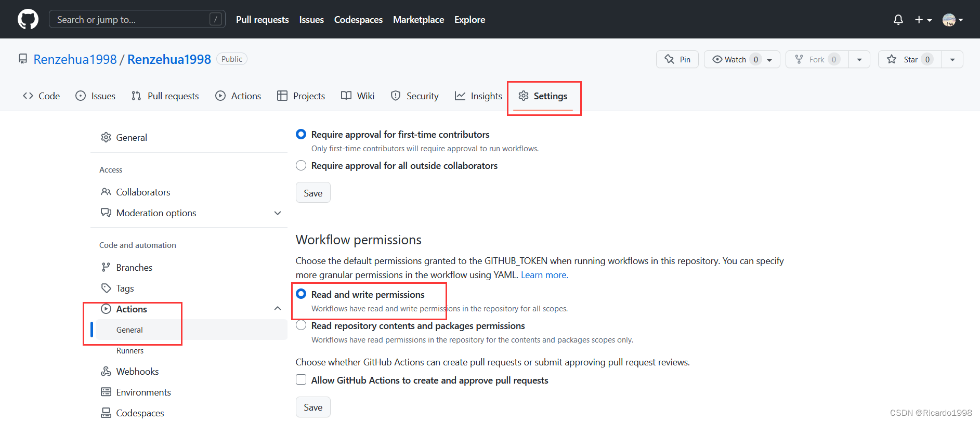
Task: Fork the repository
Action: coord(817,59)
